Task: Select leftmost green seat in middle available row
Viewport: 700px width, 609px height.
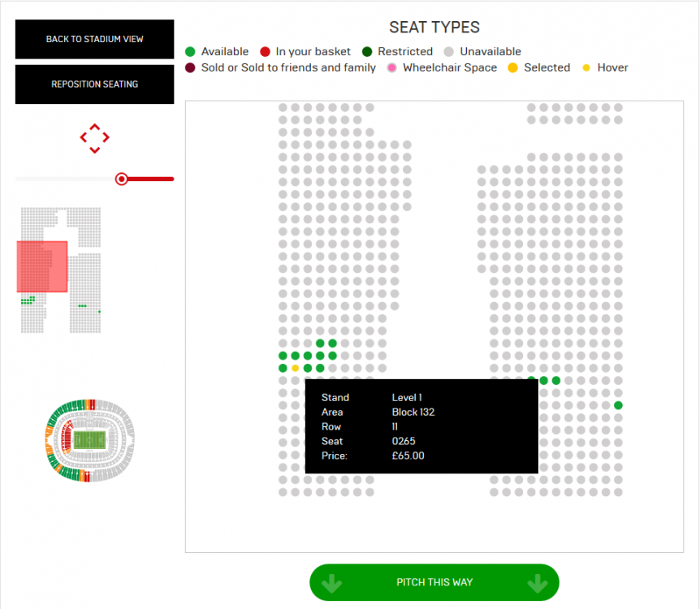Action: pyautogui.click(x=283, y=356)
